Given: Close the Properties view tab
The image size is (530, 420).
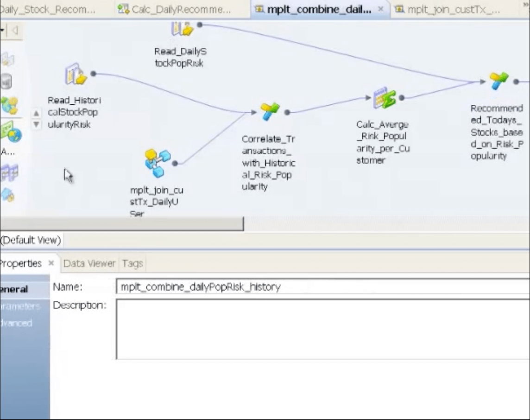Looking at the screenshot, I should 51,263.
